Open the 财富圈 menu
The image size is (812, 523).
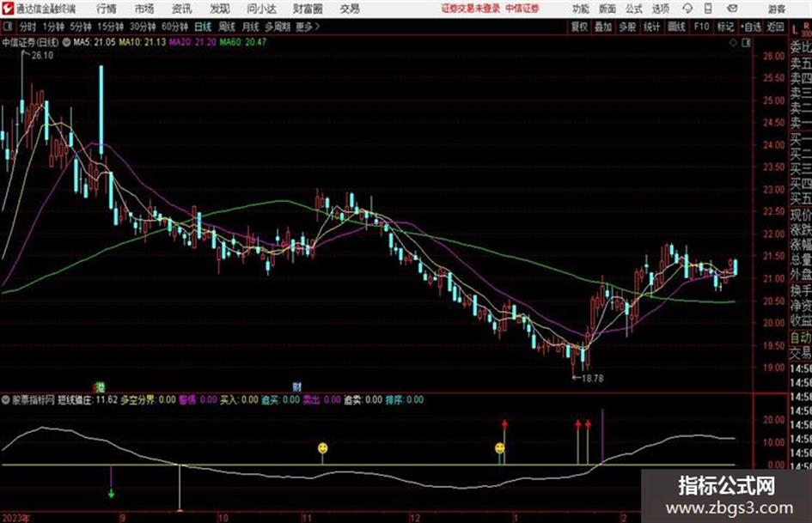click(x=308, y=9)
